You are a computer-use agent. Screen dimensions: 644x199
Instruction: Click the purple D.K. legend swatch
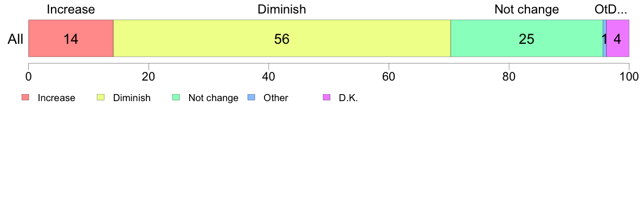326,97
